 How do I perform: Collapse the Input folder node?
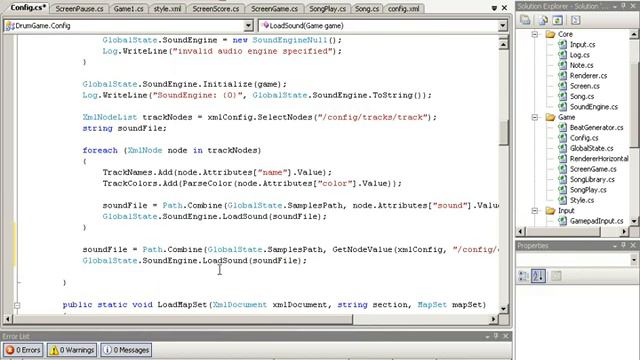click(x=535, y=211)
